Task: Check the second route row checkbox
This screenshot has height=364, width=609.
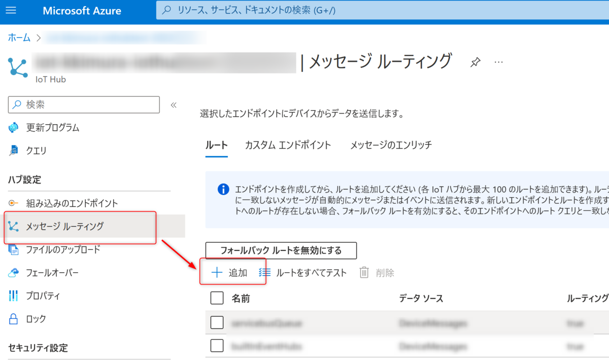Action: coord(217,346)
